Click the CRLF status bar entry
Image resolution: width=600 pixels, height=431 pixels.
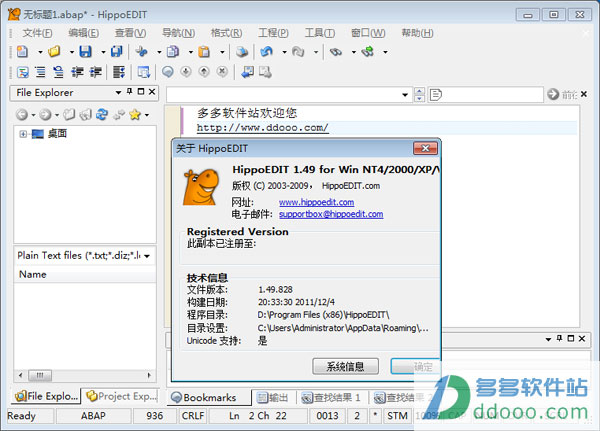pos(193,416)
